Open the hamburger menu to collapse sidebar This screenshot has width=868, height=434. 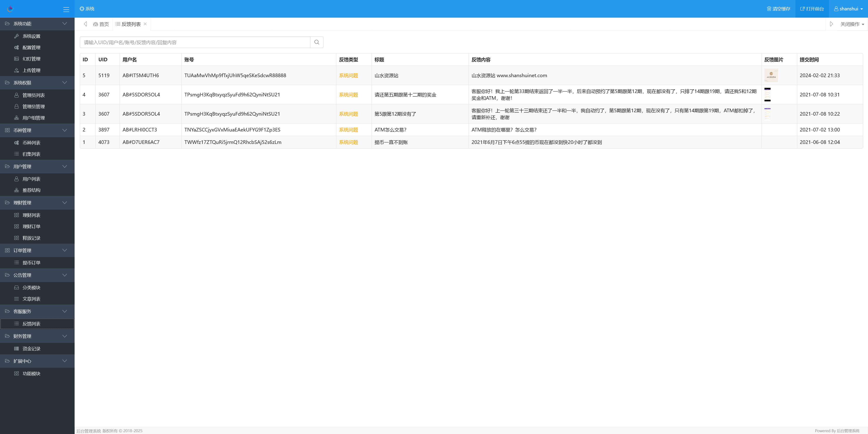pyautogui.click(x=66, y=9)
